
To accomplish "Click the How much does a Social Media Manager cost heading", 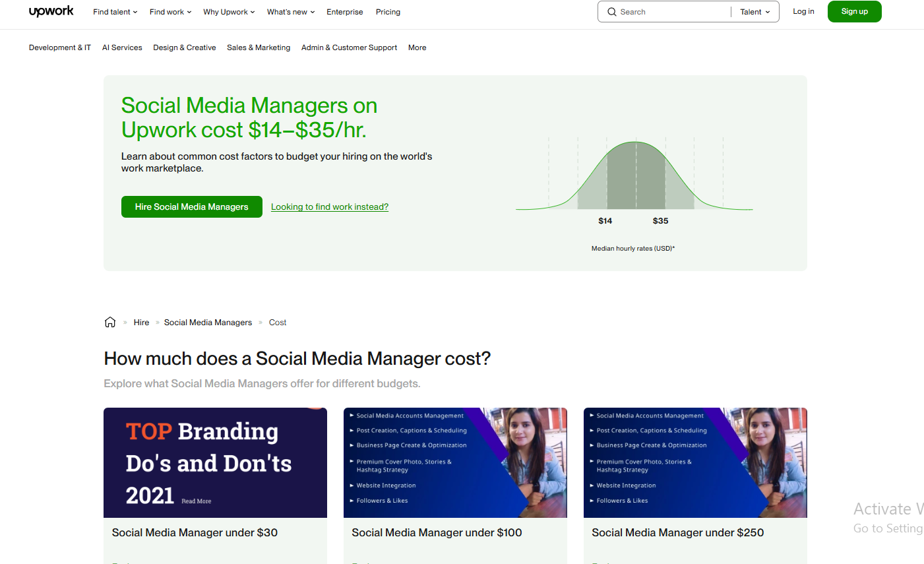I will point(297,358).
